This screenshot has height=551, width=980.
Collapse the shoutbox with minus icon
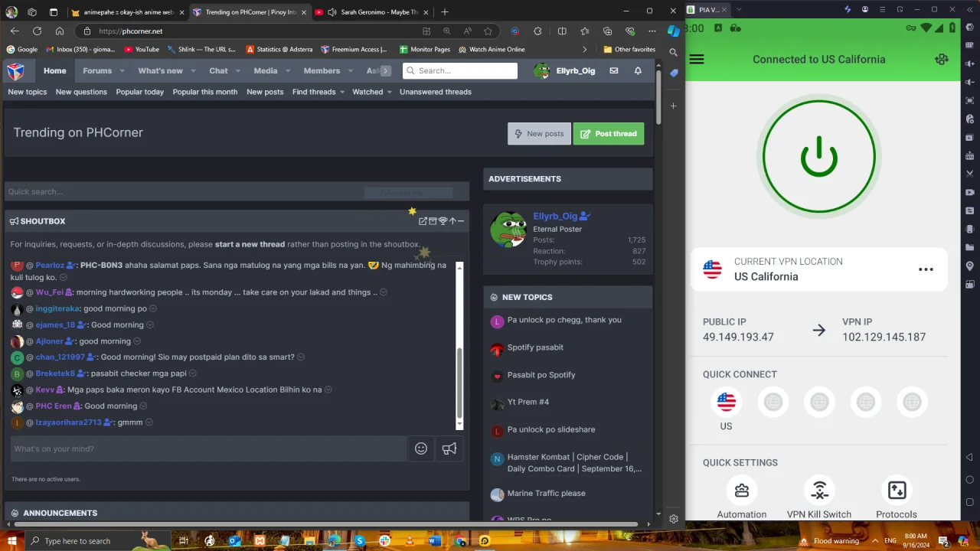click(461, 221)
